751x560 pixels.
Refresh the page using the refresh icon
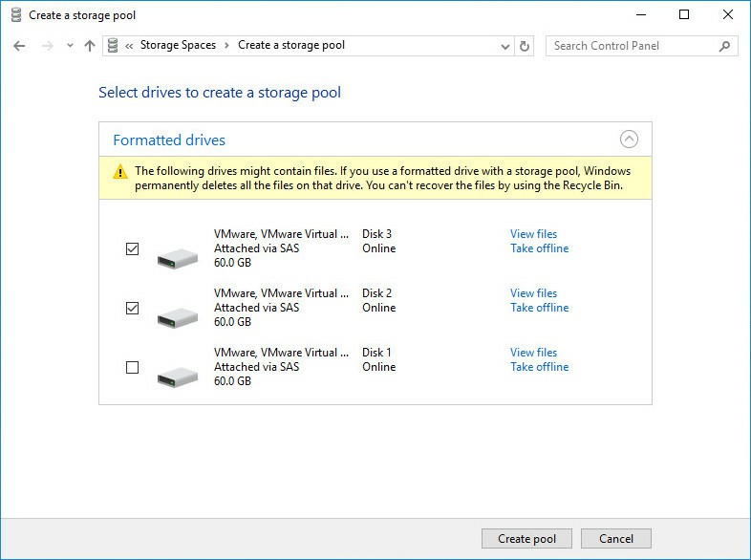tap(525, 47)
